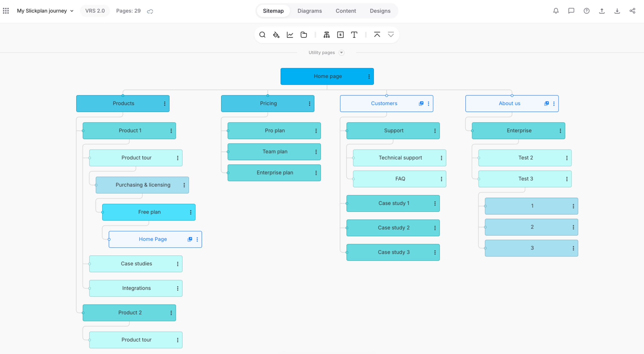
Task: Click the cloud sync status icon
Action: click(150, 11)
